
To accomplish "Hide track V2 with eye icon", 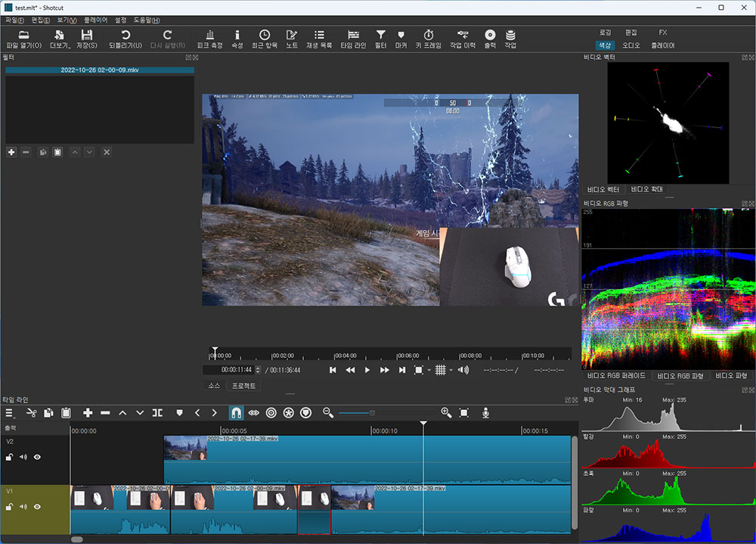I will pos(37,457).
